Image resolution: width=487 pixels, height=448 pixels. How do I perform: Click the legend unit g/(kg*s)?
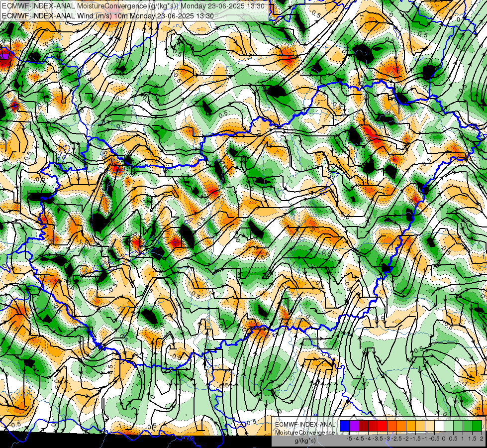tap(305, 441)
